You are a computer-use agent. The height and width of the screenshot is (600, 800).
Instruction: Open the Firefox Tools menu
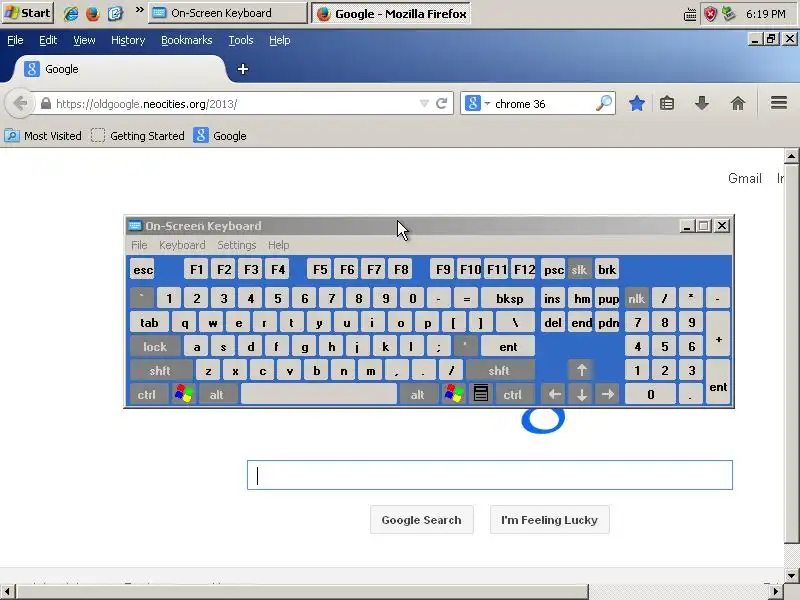(241, 40)
